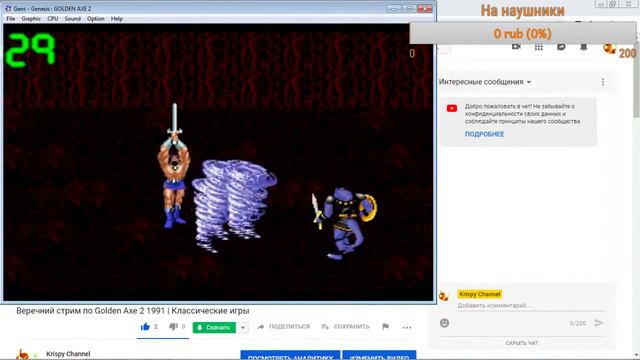Screen dimensions: 640x360
Task: Click the Krispy Channel chat author badge
Action: 480,294
